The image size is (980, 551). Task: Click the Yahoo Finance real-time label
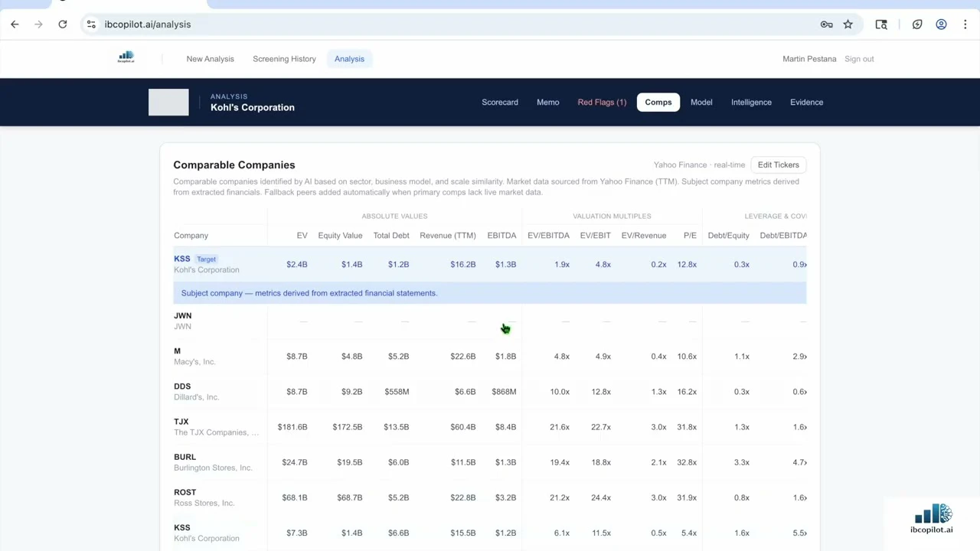click(699, 165)
